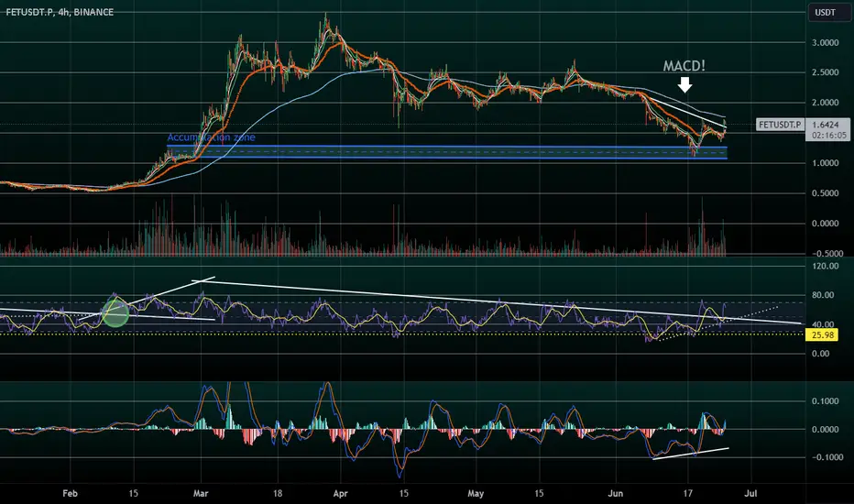Click the FETUSDT.P, 4h, BINANCE chart title
Screen dimensions: 854x504
[x=60, y=12]
